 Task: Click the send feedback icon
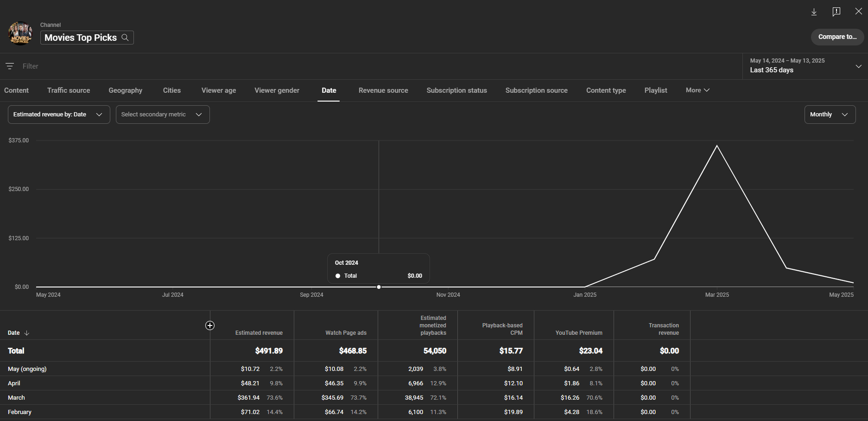pyautogui.click(x=836, y=12)
